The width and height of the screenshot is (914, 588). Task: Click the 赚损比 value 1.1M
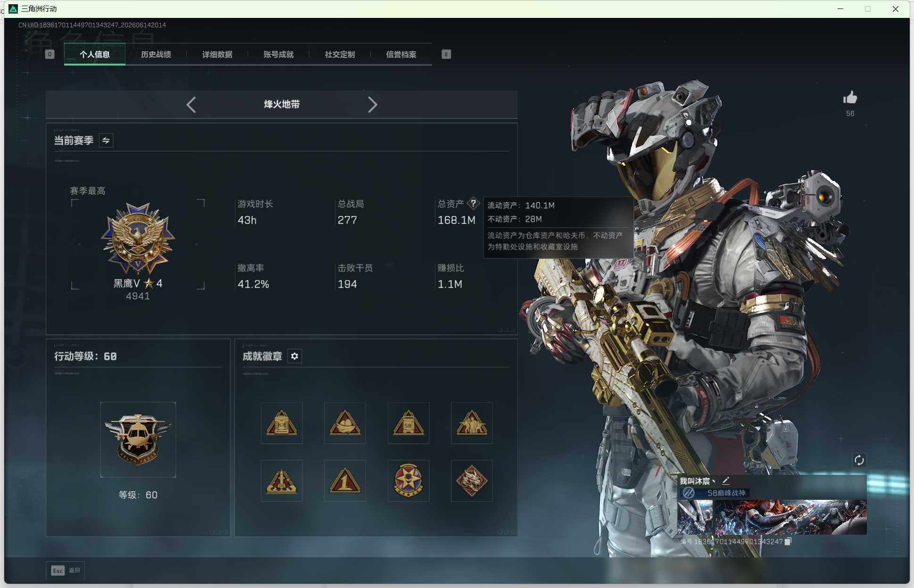pos(450,284)
